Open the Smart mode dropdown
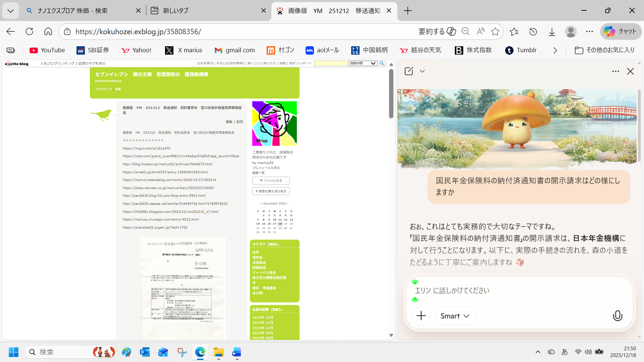Screen dimensions: 644x362 click(455, 316)
